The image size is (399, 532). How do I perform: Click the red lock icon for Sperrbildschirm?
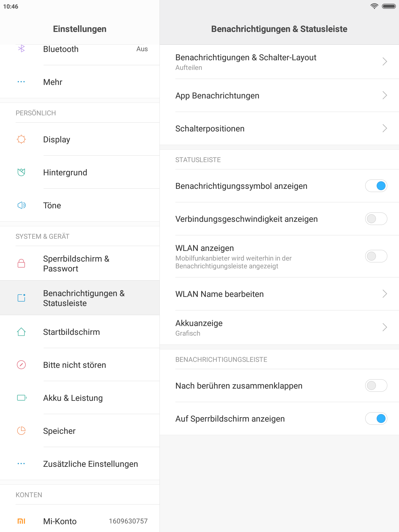click(21, 263)
